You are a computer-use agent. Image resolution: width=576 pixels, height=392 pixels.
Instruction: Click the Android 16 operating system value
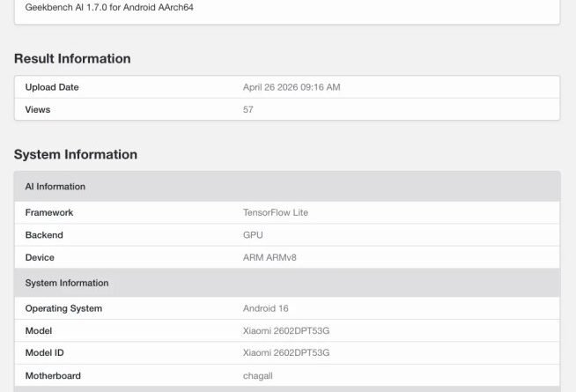[x=266, y=308]
